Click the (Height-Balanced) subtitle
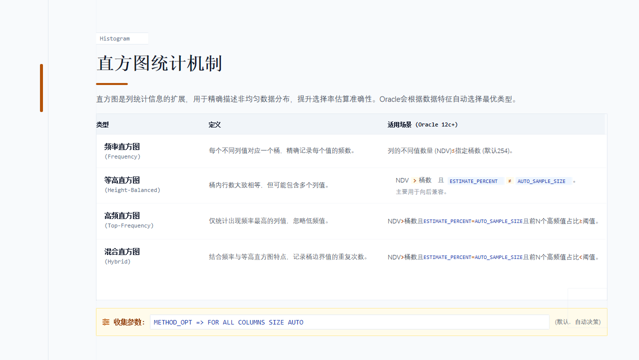 [x=132, y=190]
